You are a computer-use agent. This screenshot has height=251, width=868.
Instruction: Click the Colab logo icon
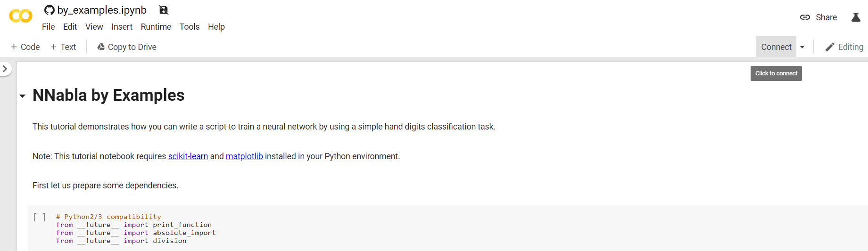click(21, 16)
